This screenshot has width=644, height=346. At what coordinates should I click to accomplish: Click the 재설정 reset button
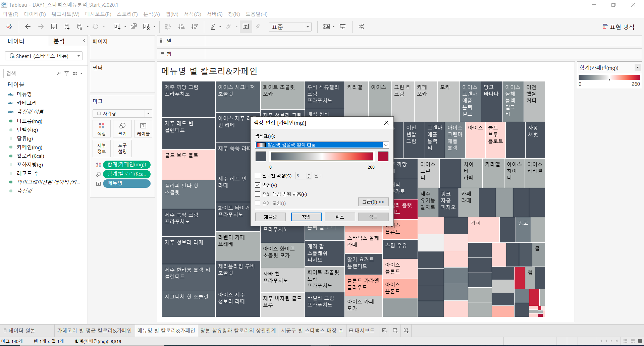270,217
